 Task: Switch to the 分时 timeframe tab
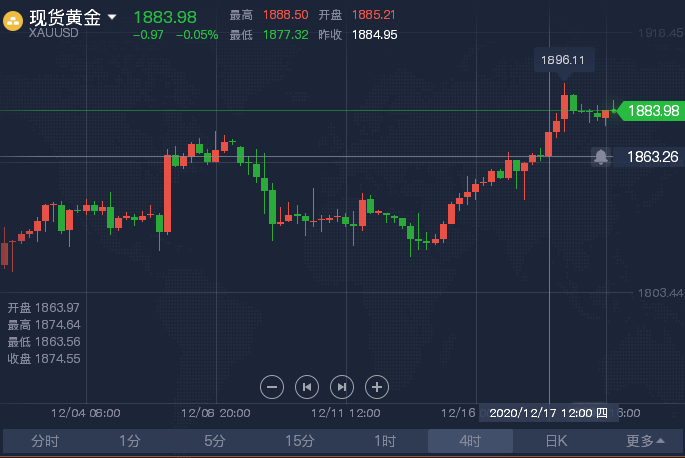tap(45, 441)
